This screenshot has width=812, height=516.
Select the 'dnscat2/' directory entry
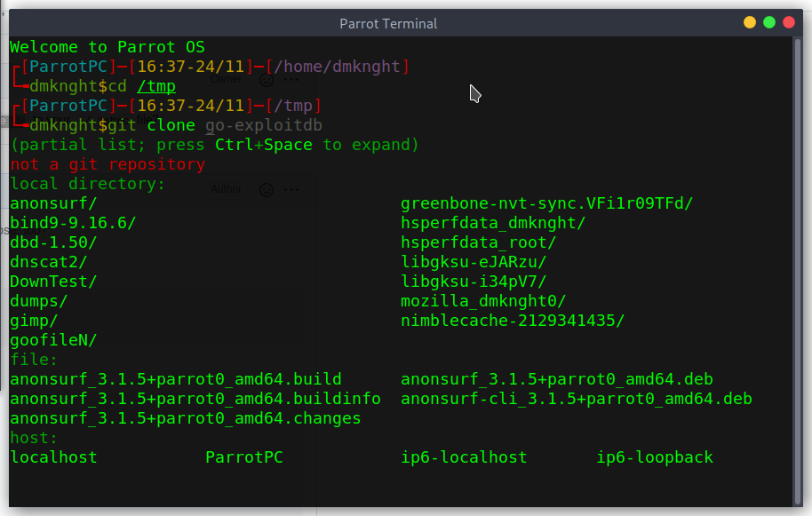49,262
